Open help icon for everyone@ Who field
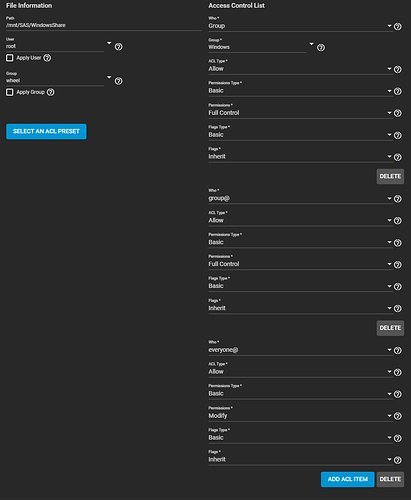Viewport: 411px width, 500px height. [398, 350]
